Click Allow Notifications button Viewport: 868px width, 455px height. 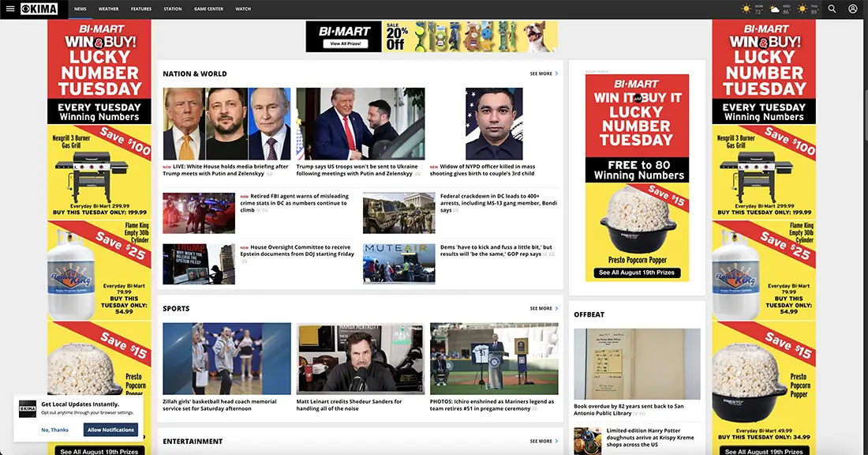point(110,430)
